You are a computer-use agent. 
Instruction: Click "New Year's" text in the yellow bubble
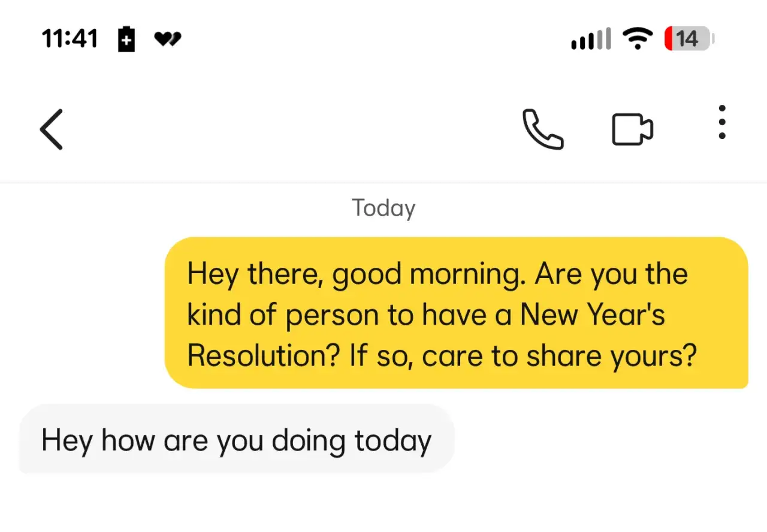click(592, 315)
